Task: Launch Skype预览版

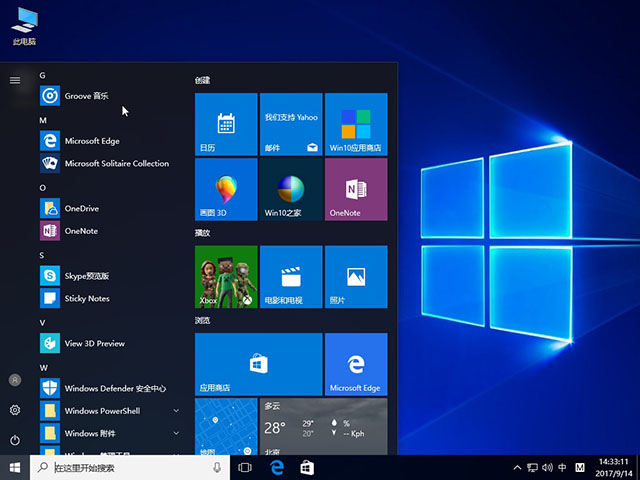Action: pyautogui.click(x=110, y=276)
